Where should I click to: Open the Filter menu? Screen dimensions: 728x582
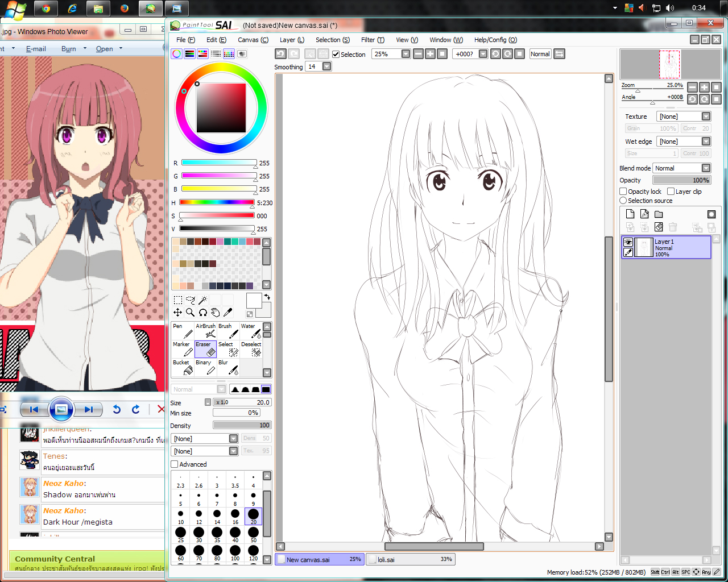pos(373,40)
